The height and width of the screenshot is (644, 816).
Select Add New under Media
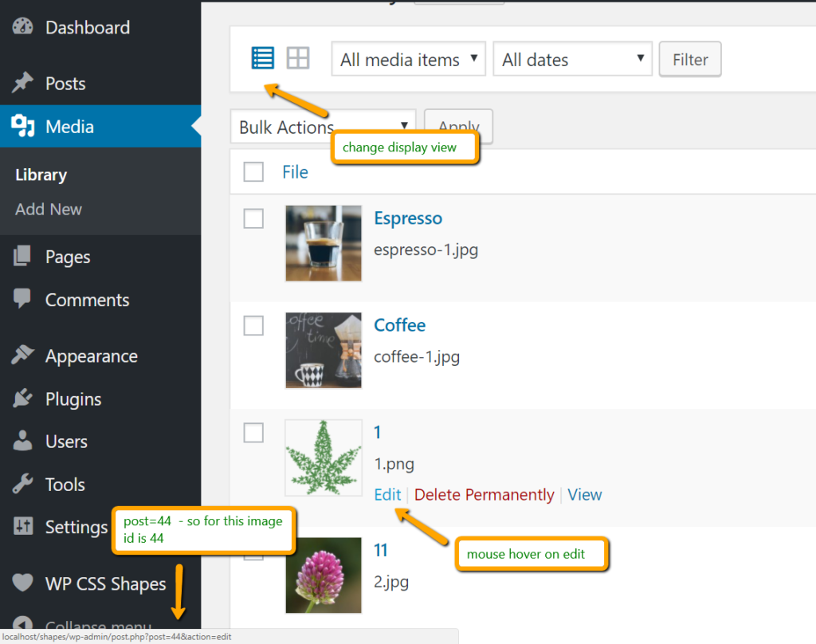(48, 209)
